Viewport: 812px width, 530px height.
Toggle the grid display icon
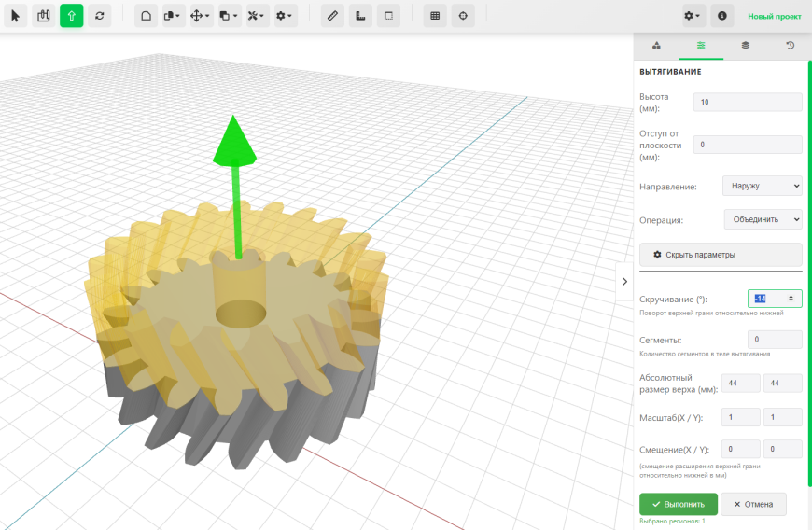tap(435, 16)
